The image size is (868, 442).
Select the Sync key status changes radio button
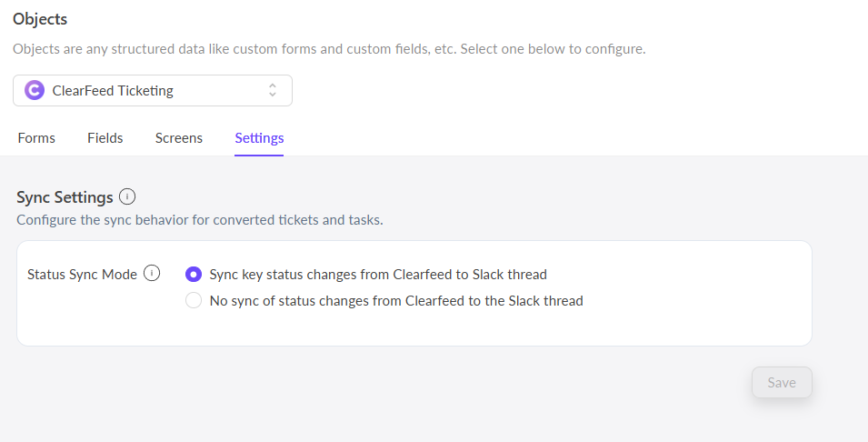(193, 274)
